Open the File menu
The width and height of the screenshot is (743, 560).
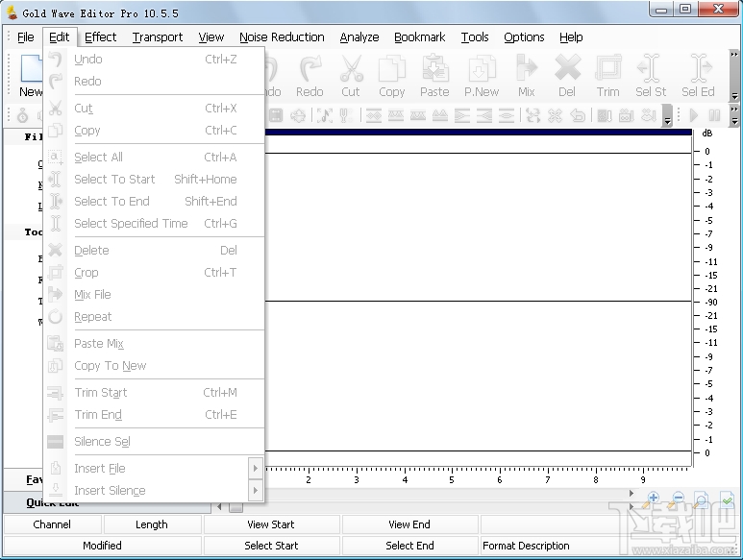[x=25, y=37]
